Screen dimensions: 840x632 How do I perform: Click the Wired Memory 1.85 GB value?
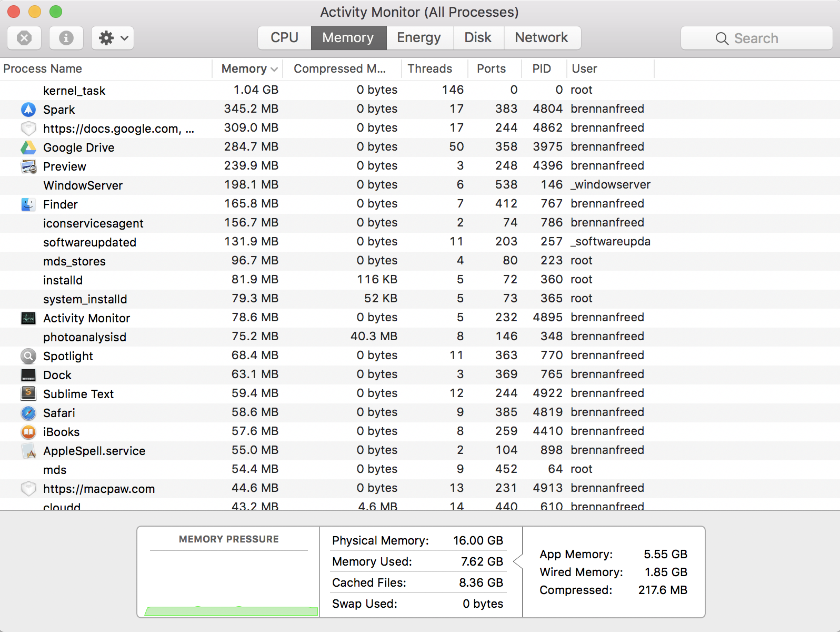(666, 572)
